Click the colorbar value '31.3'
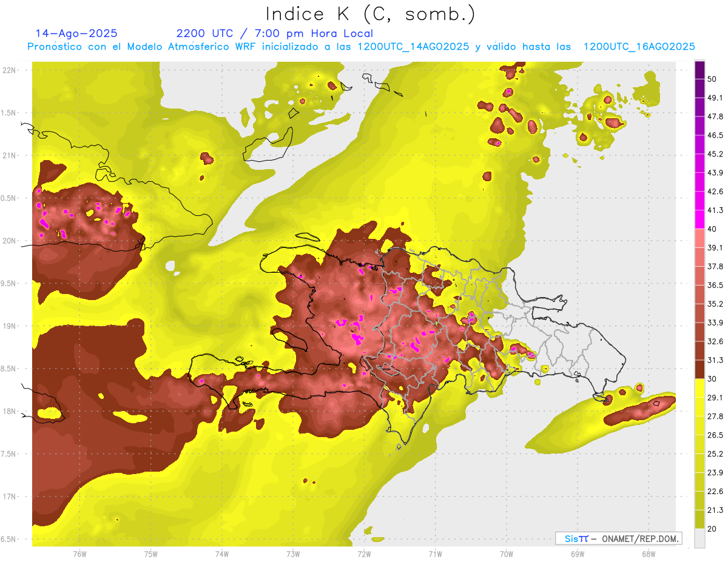Screen dimensions: 728x562 tap(715, 360)
